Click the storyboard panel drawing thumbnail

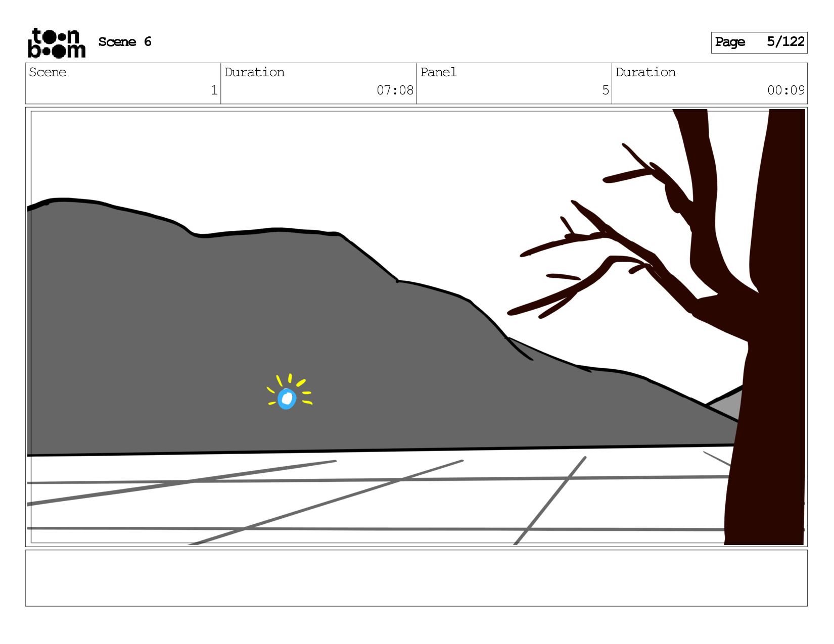coord(416,327)
